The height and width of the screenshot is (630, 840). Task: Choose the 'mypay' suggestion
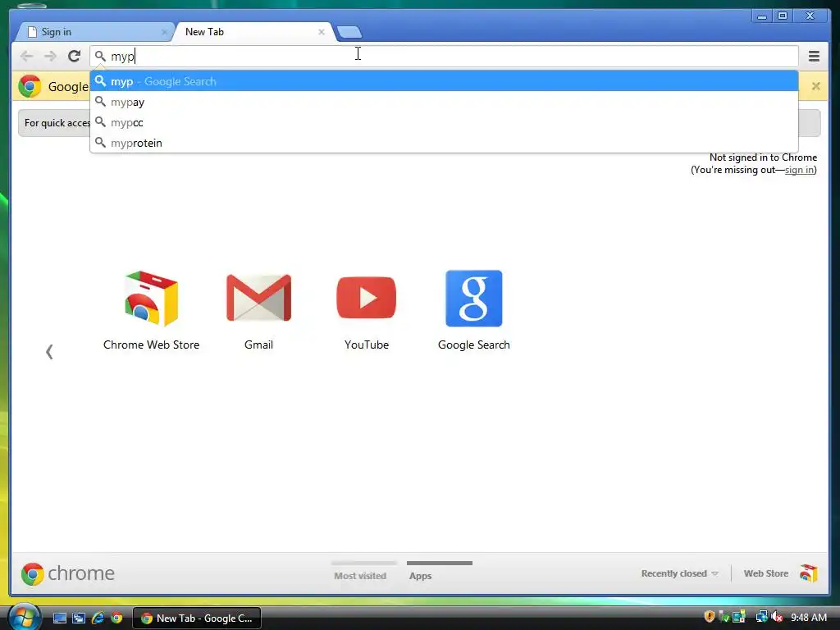click(x=444, y=102)
